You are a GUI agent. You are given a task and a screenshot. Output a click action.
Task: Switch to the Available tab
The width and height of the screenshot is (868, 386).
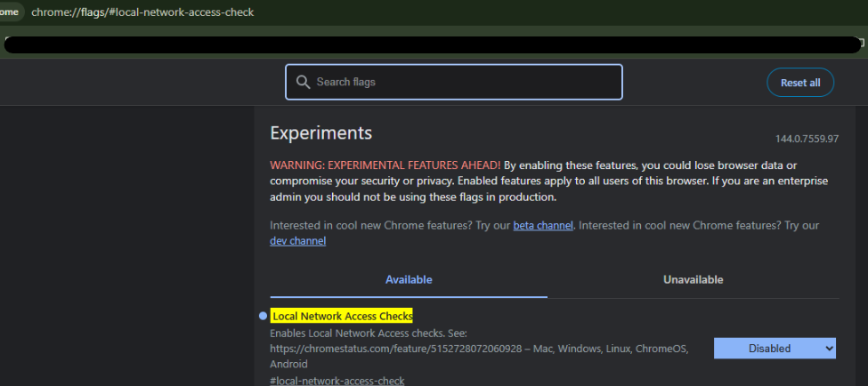pyautogui.click(x=409, y=279)
